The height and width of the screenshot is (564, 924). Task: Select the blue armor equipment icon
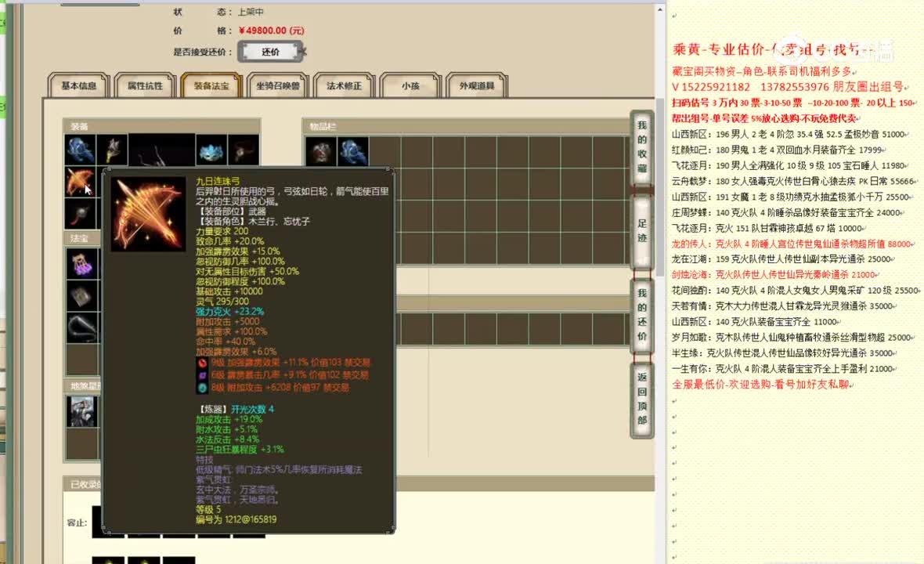click(80, 150)
